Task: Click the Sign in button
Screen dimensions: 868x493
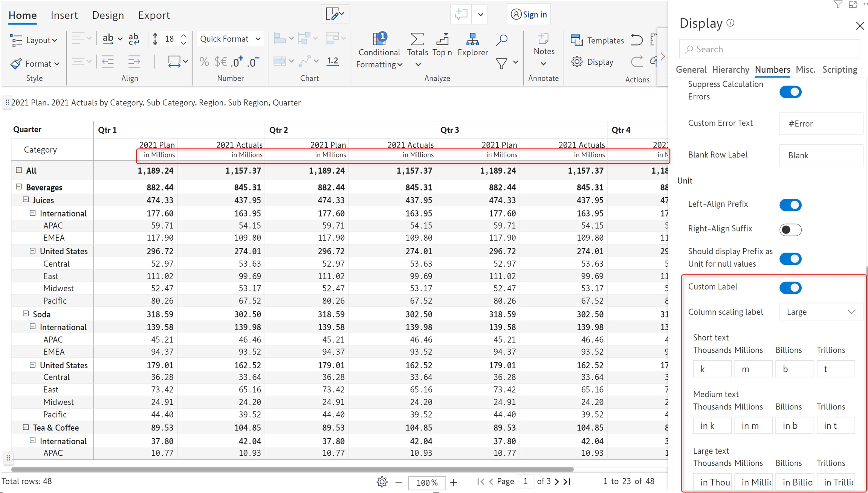Action: point(529,14)
